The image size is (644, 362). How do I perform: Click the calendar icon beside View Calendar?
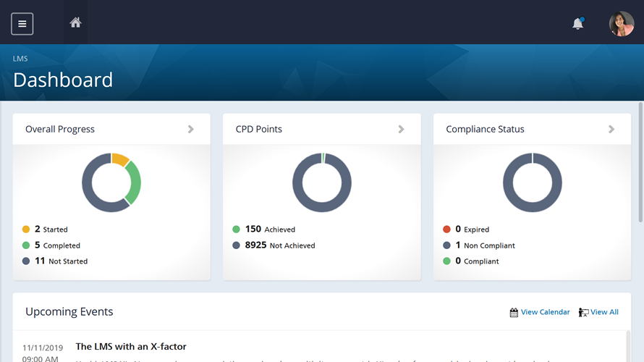point(514,312)
